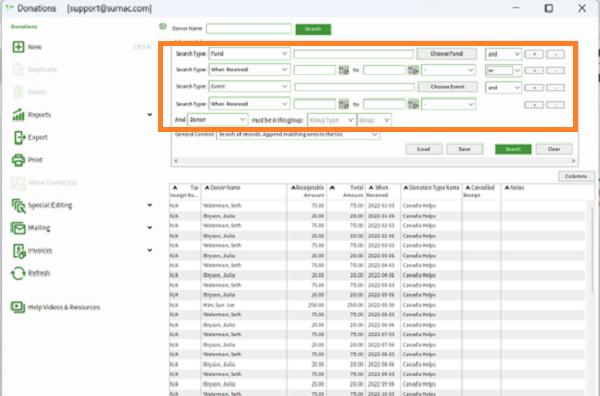Open the Search Type dropdown showing Event
This screenshot has height=396, width=600.
pos(249,86)
